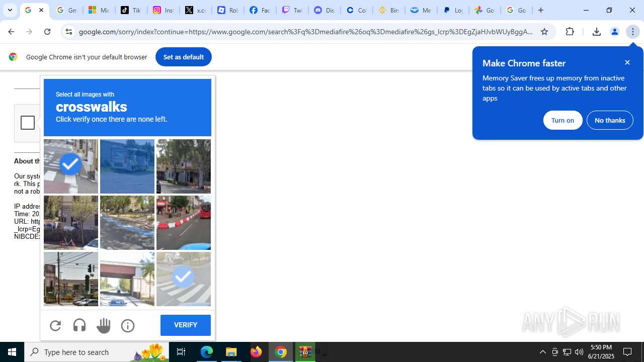Select the blue bus image tile

tap(127, 166)
